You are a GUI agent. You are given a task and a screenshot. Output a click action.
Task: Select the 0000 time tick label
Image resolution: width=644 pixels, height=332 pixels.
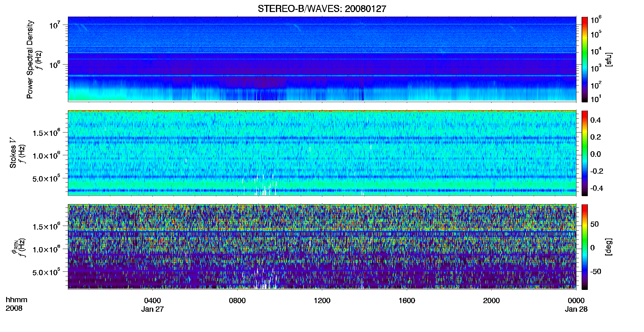point(576,301)
